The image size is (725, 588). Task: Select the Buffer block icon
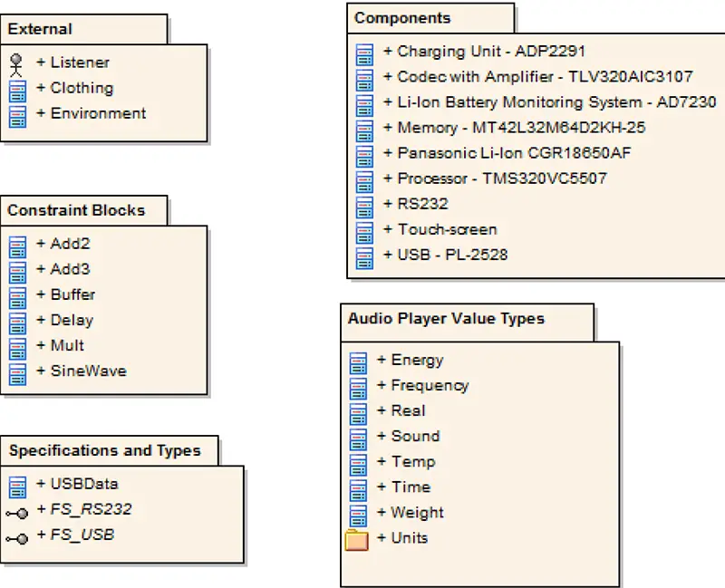pyautogui.click(x=17, y=298)
